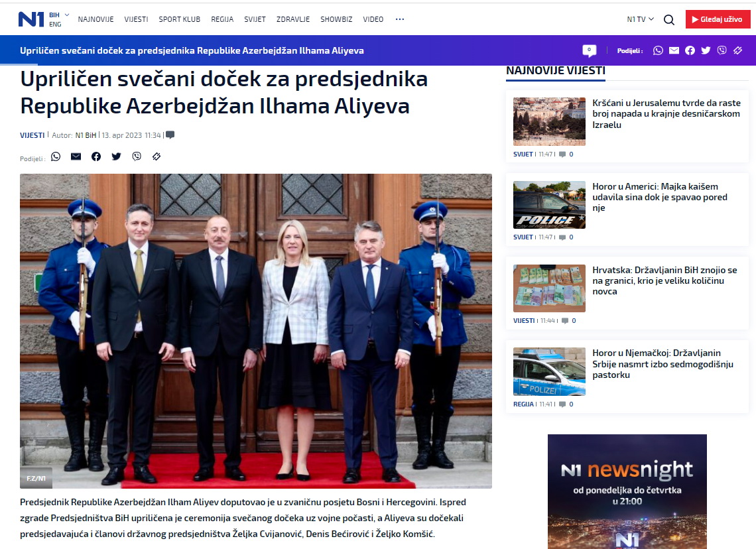The width and height of the screenshot is (756, 549).
Task: Click the Gledaj uživo button
Action: tap(718, 19)
